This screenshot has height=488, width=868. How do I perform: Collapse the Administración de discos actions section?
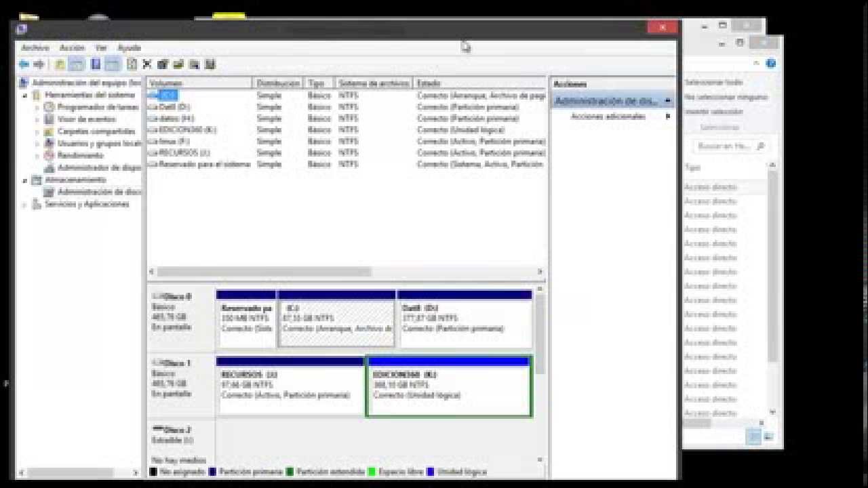coord(668,101)
